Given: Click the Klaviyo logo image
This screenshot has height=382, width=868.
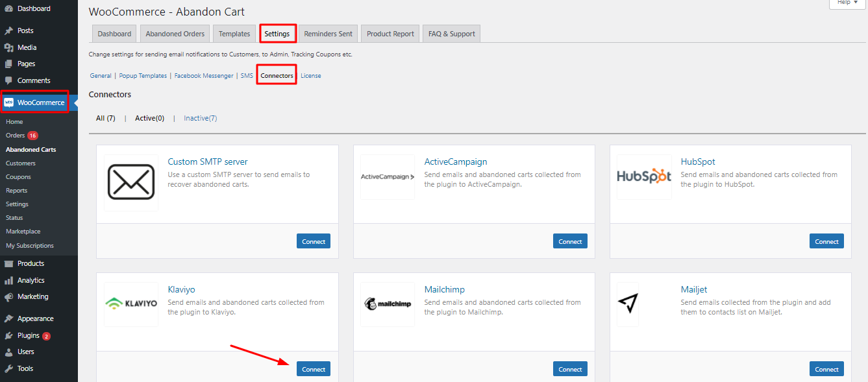Looking at the screenshot, I should click(131, 304).
